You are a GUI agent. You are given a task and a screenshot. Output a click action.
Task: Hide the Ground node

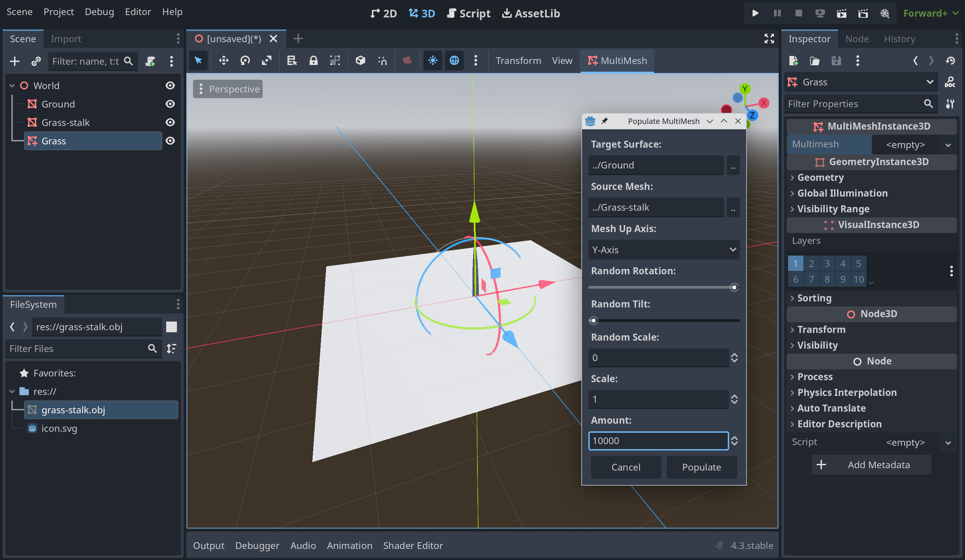point(170,104)
